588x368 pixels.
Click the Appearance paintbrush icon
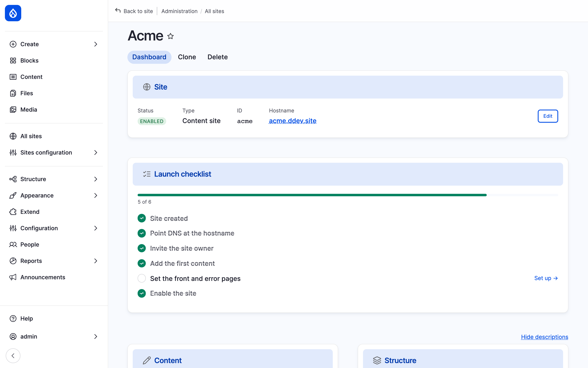[x=13, y=195]
